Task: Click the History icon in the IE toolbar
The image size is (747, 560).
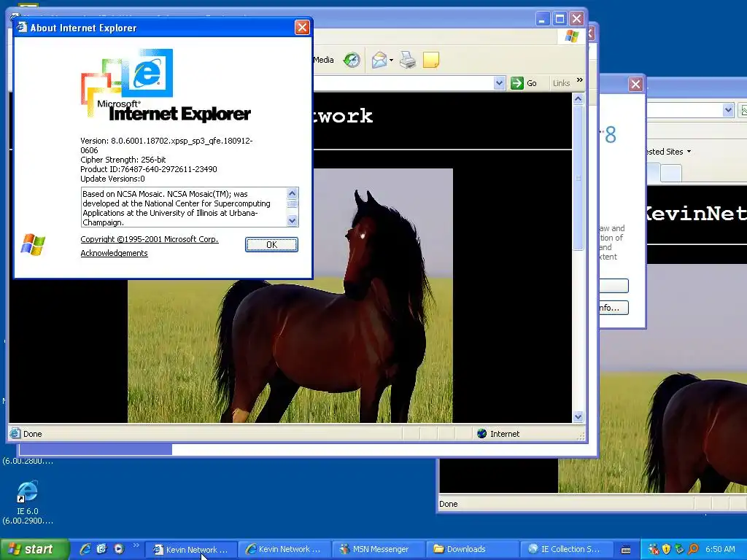Action: [352, 60]
